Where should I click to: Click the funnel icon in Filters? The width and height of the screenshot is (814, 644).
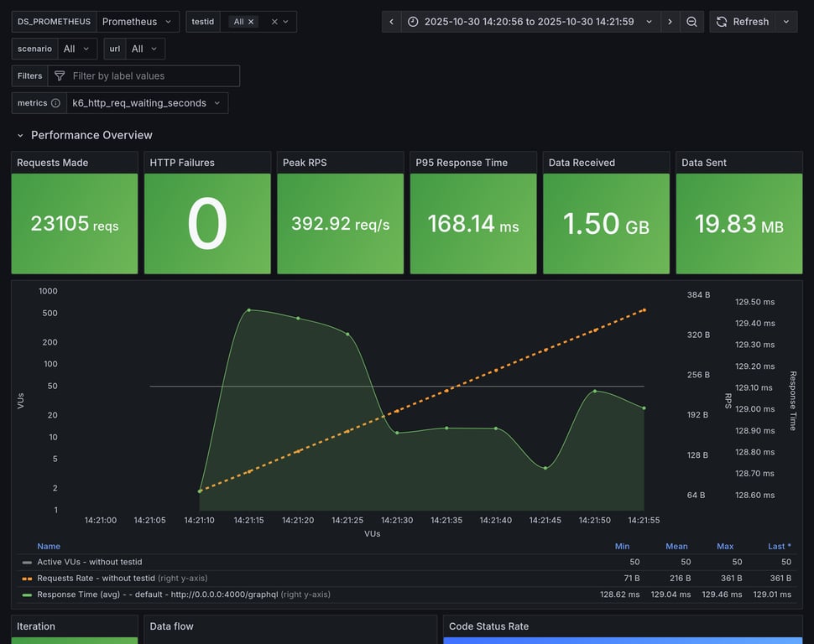(60, 76)
